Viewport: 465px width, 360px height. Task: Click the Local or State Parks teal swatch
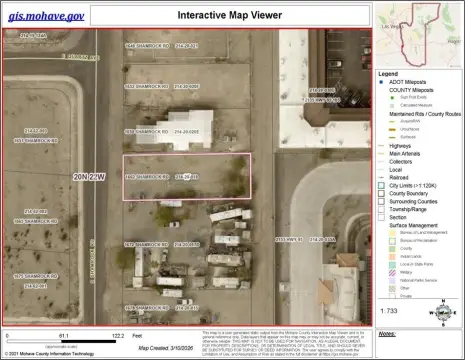pos(392,264)
